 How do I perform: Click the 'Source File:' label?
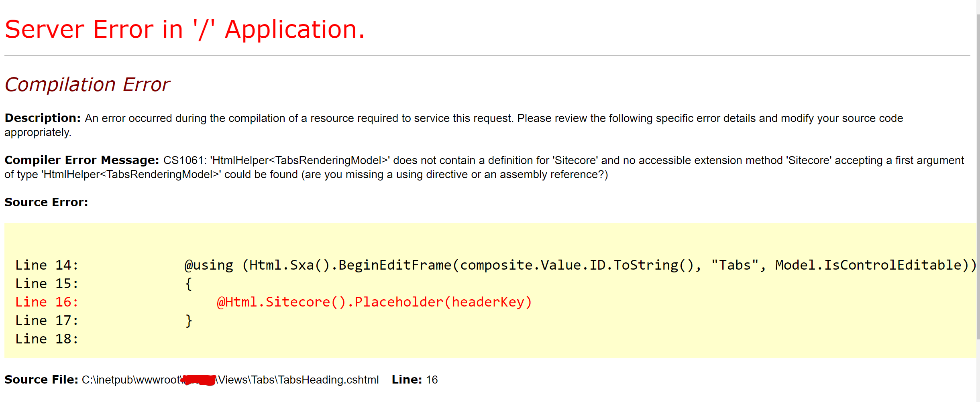click(40, 380)
